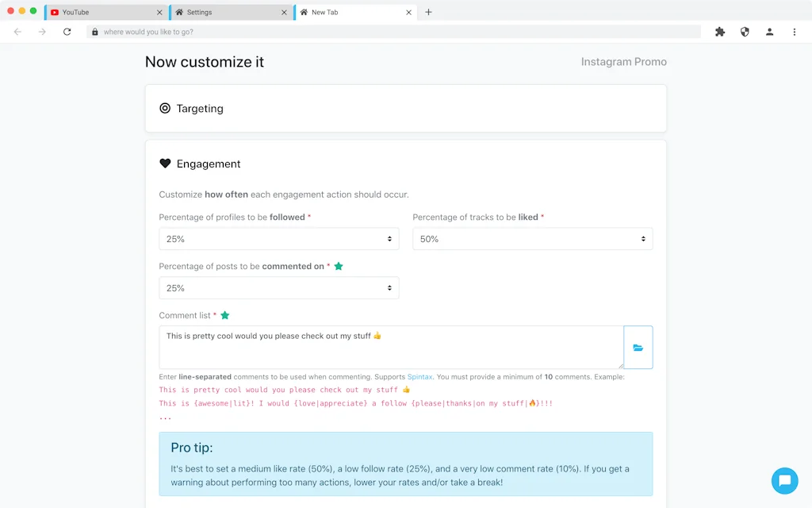
Task: Click the green star beside commented on label
Action: tap(339, 266)
